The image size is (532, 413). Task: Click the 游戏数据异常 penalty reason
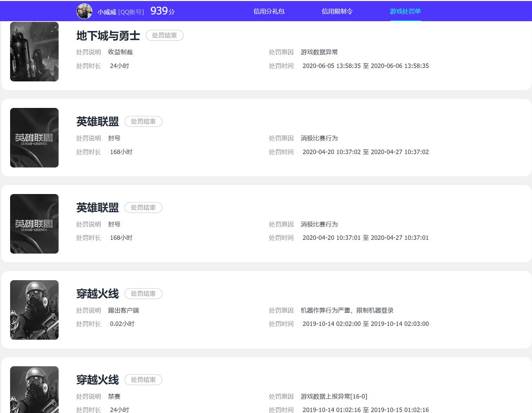[319, 52]
